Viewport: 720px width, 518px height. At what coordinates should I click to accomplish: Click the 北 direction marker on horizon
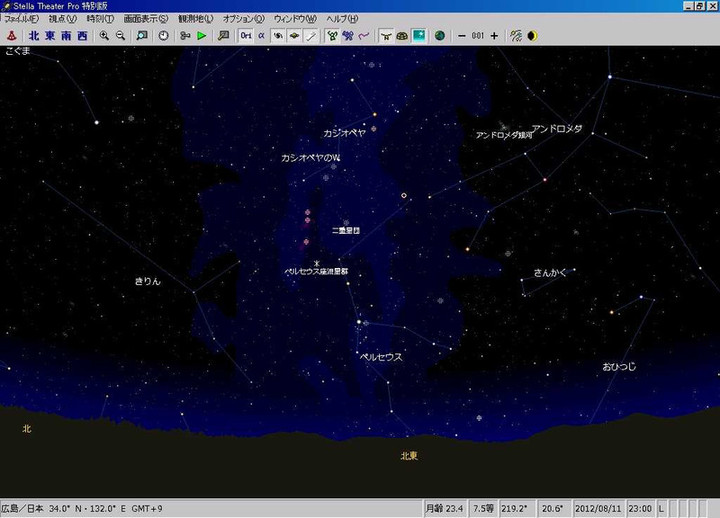pyautogui.click(x=27, y=428)
